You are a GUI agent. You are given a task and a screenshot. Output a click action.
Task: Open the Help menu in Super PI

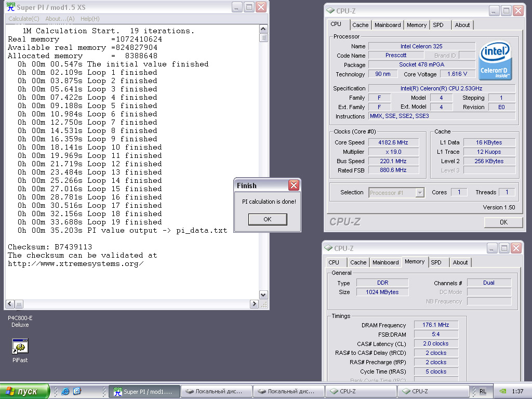click(90, 19)
